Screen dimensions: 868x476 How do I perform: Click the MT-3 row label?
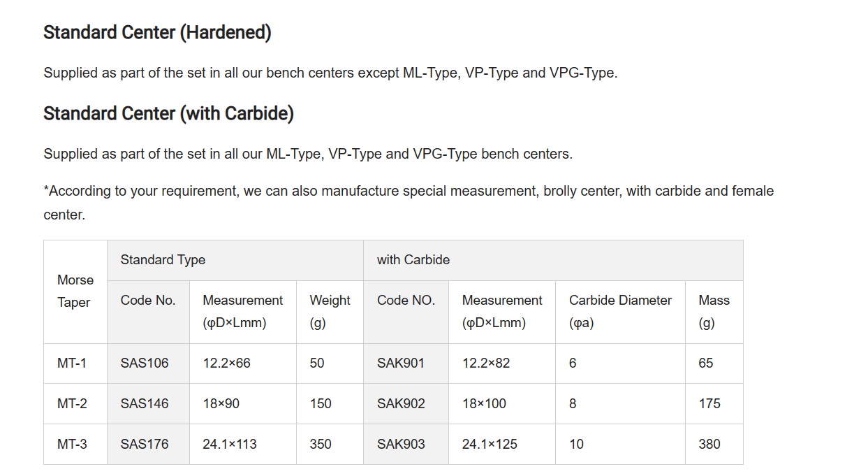point(75,445)
